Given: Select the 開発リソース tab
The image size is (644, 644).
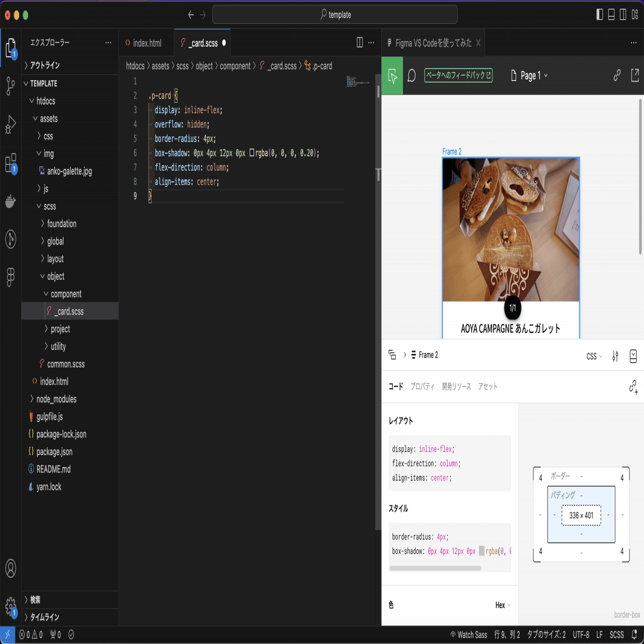Looking at the screenshot, I should [456, 386].
